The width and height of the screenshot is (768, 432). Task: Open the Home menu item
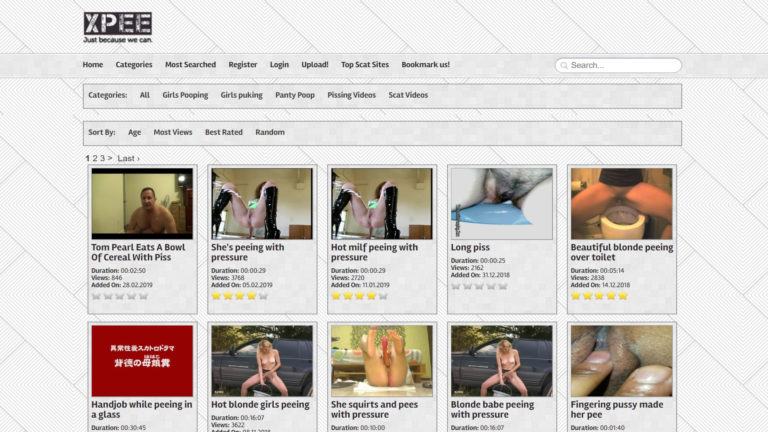93,65
